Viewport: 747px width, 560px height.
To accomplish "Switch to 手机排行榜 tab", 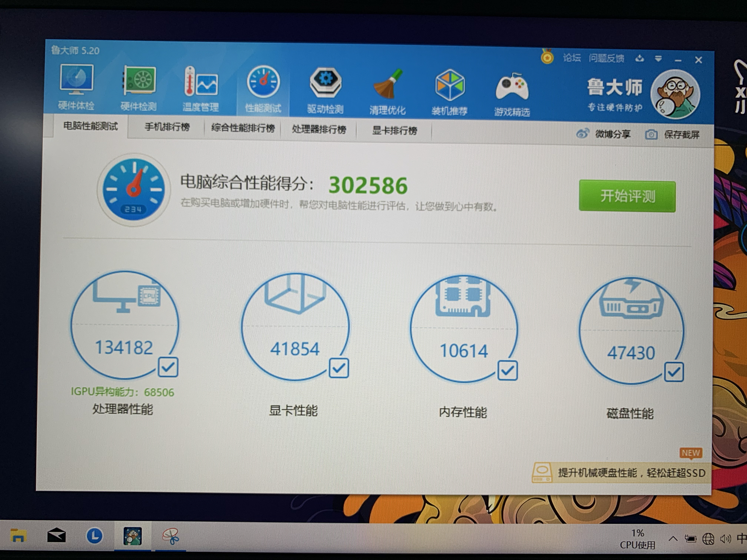I will [x=167, y=127].
